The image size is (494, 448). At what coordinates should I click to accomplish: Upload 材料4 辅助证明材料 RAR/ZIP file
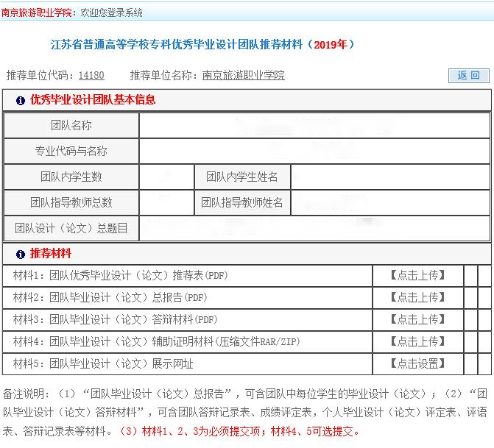point(417,341)
